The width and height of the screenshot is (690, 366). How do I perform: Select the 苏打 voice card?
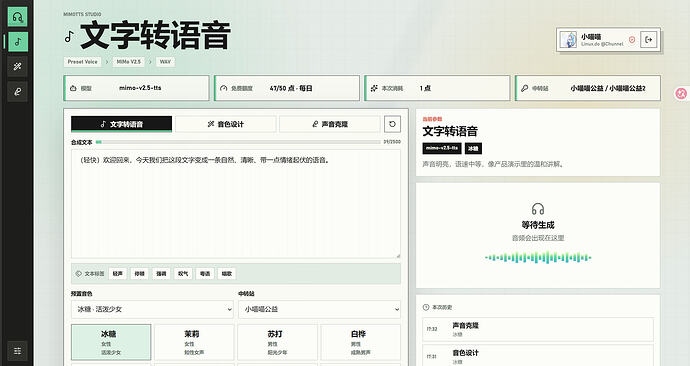277,342
